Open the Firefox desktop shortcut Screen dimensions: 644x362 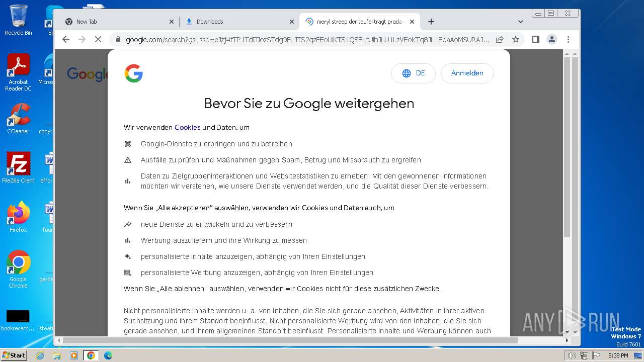18,217
